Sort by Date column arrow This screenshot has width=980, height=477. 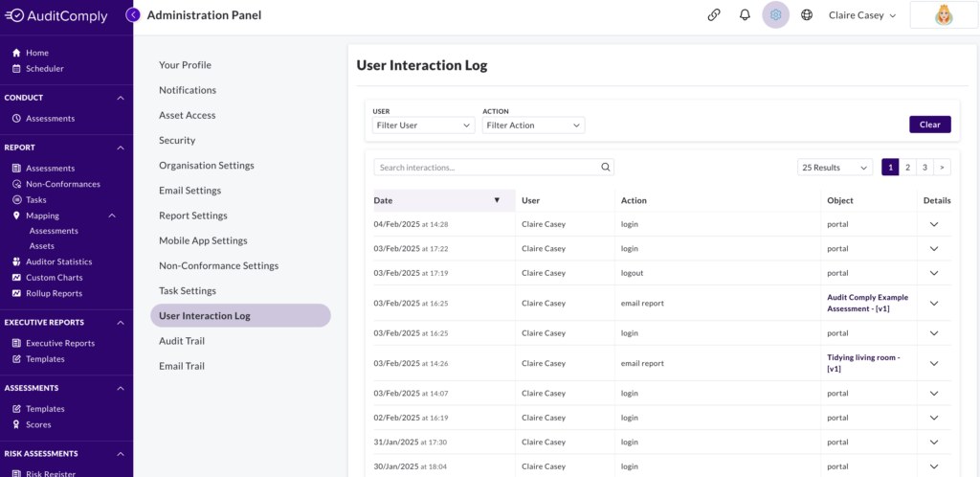coord(497,201)
